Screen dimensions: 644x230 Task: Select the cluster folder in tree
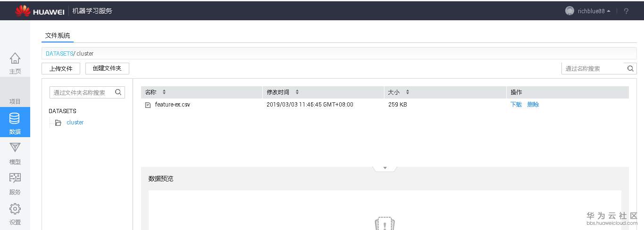click(75, 123)
